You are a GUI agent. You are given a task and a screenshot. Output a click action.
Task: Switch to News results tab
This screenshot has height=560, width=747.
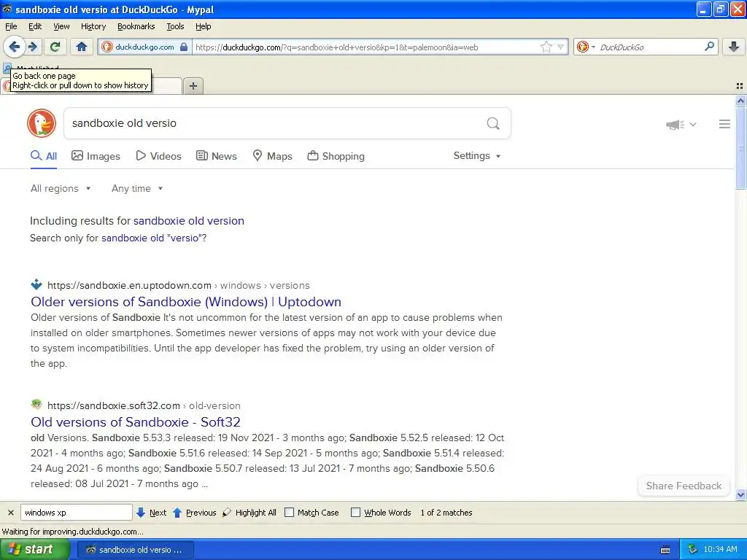click(x=217, y=156)
